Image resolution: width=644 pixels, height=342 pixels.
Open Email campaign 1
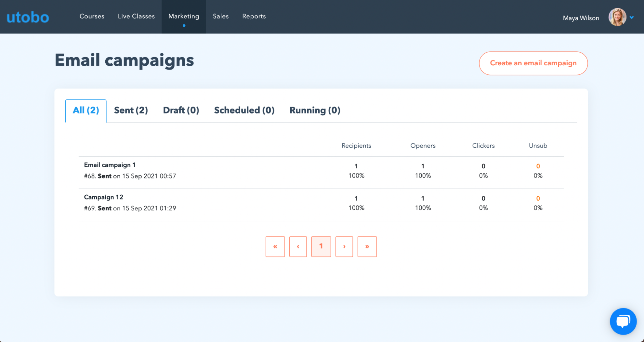(110, 165)
